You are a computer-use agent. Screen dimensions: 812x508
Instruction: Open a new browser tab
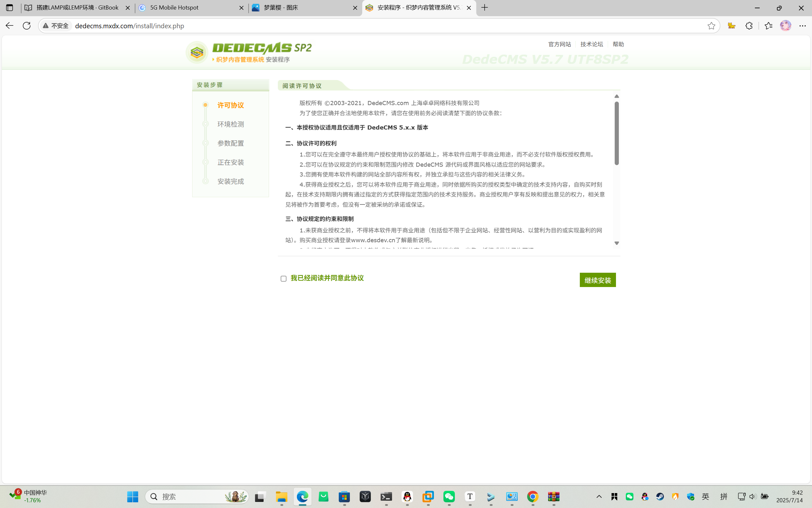tap(485, 8)
